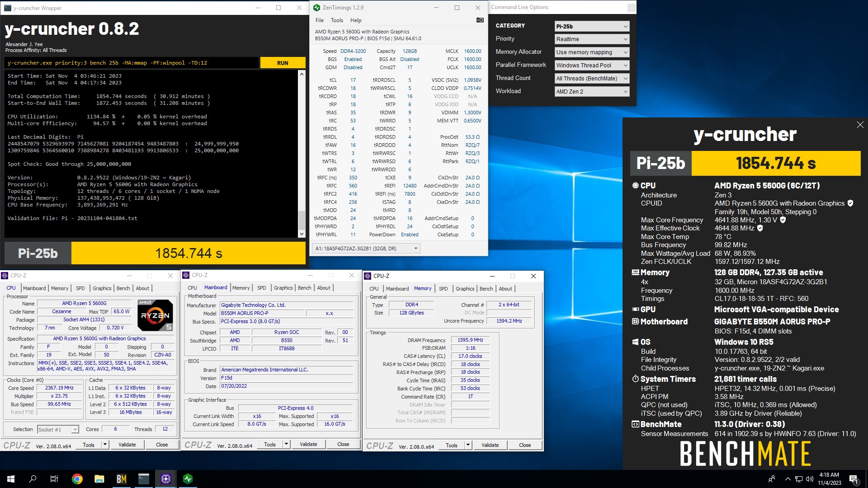Click the yellow RUN button
Screen dimensions: 868x488
[283, 63]
